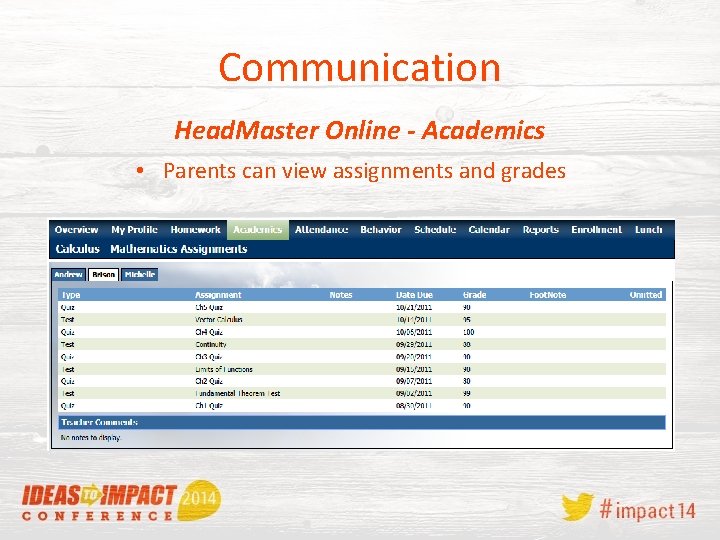Click the 10/21/2011 due date

(x=414, y=307)
